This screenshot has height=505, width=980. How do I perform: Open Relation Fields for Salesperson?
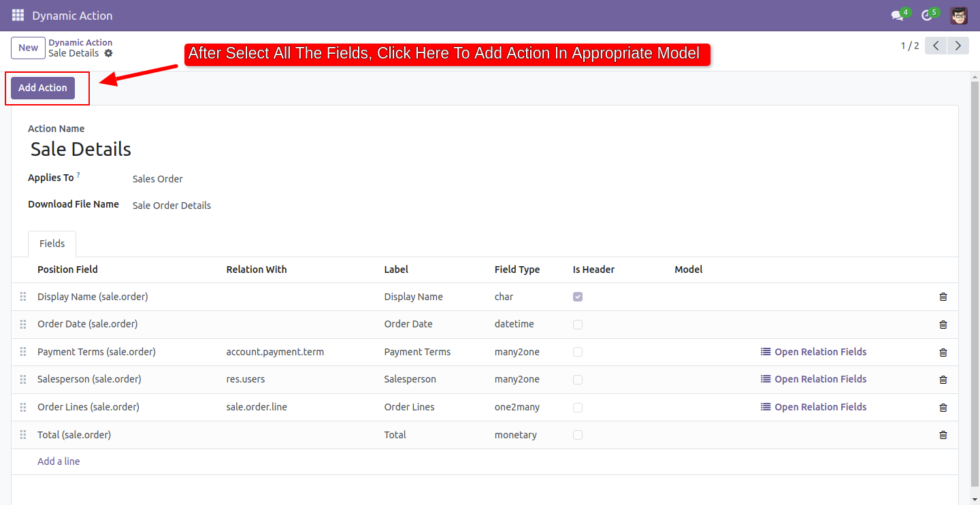tap(813, 379)
